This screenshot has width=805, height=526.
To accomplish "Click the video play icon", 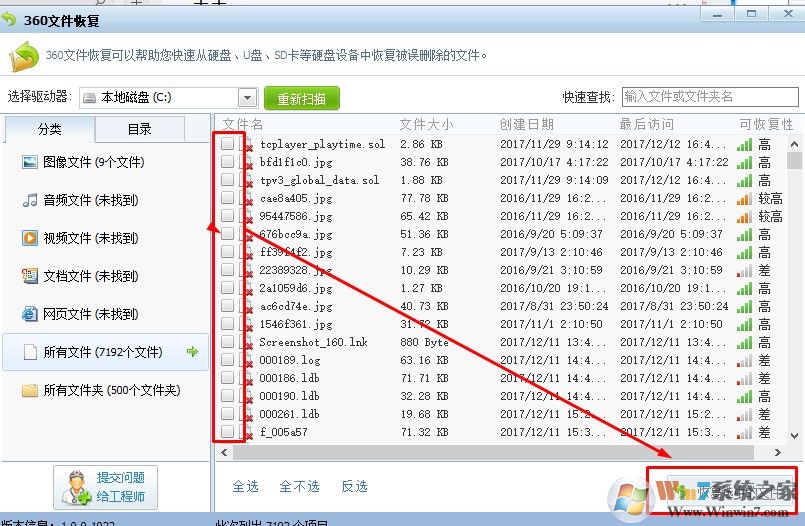I will click(x=30, y=238).
